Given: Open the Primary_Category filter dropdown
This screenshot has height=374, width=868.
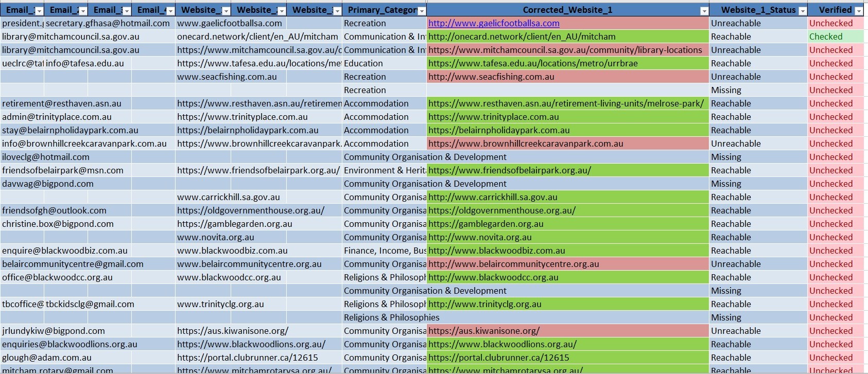Looking at the screenshot, I should point(422,10).
